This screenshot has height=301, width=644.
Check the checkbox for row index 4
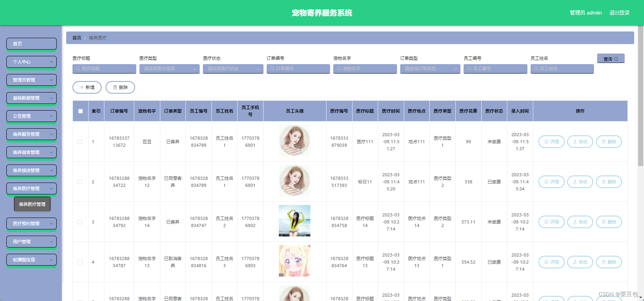tap(80, 262)
